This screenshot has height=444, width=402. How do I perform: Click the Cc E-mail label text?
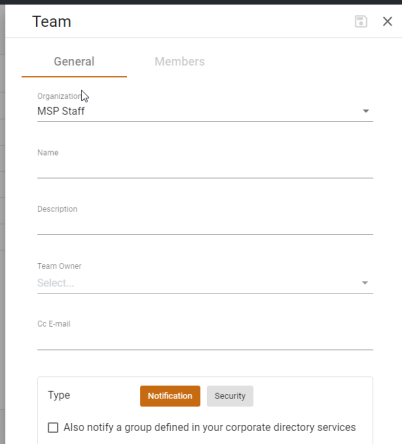(54, 324)
